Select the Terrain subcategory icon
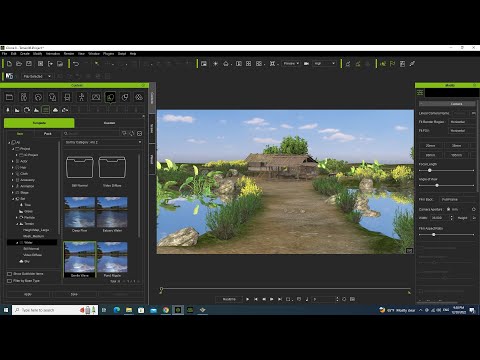This screenshot has width=480, height=360. [36, 110]
